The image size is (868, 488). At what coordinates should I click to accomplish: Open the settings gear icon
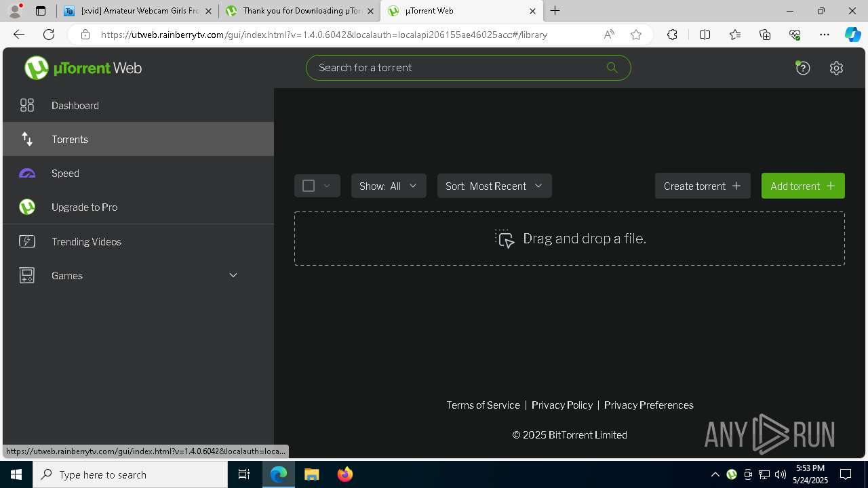tap(836, 68)
